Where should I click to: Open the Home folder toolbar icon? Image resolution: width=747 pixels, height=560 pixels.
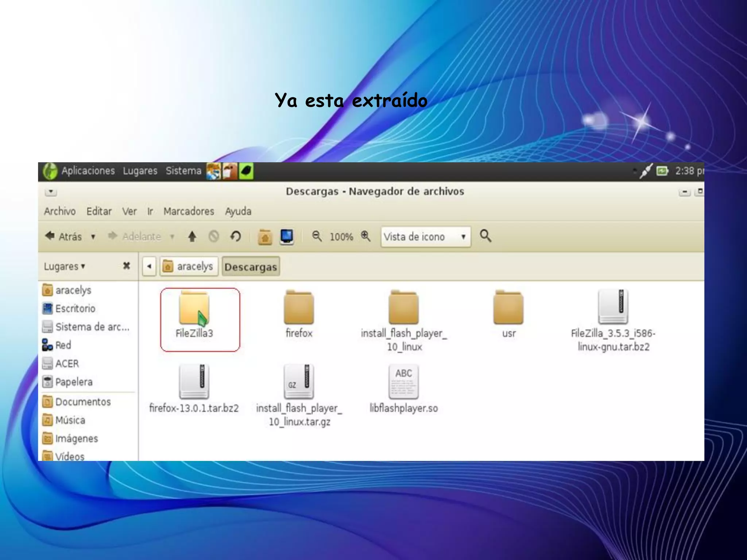click(265, 237)
